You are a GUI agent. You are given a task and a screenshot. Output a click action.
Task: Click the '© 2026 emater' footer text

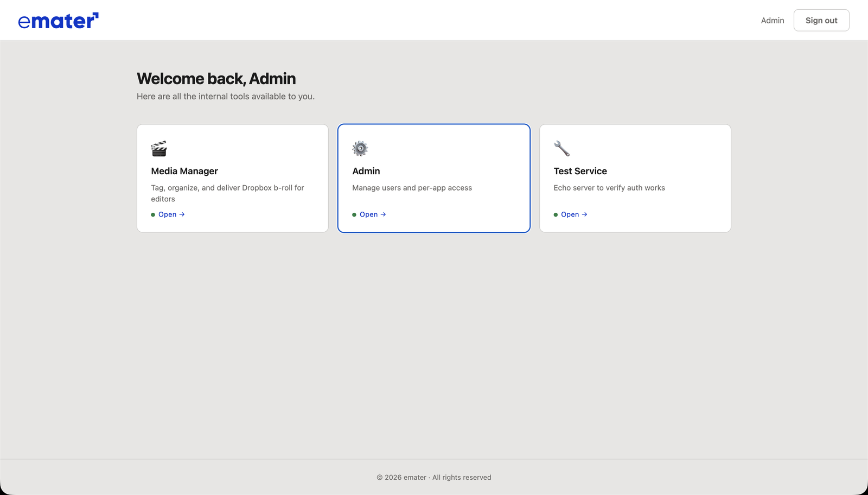pos(434,478)
